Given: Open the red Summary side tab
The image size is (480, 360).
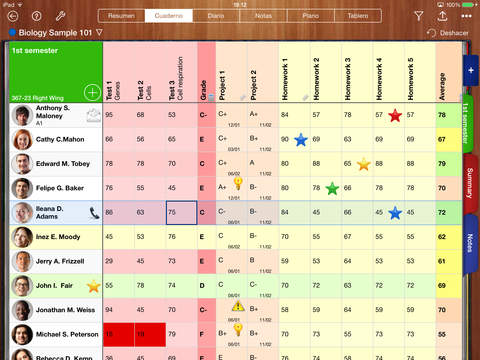Looking at the screenshot, I should click(x=470, y=183).
